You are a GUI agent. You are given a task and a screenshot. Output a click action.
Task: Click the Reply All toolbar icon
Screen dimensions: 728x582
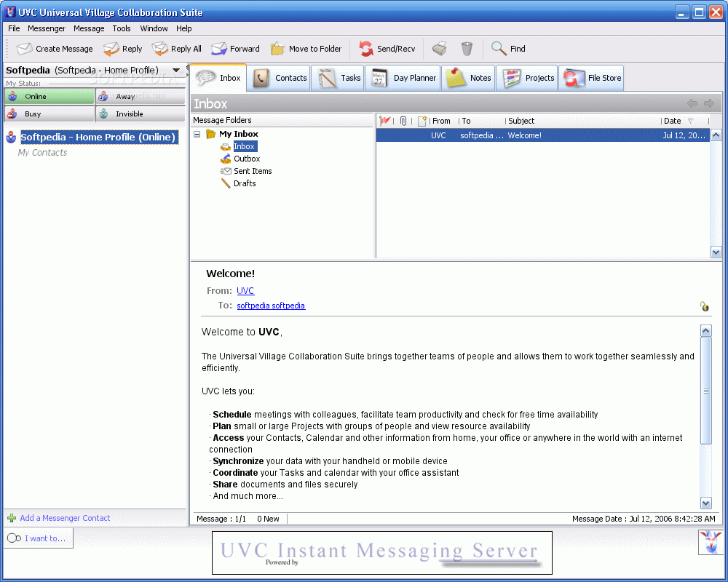tap(159, 49)
